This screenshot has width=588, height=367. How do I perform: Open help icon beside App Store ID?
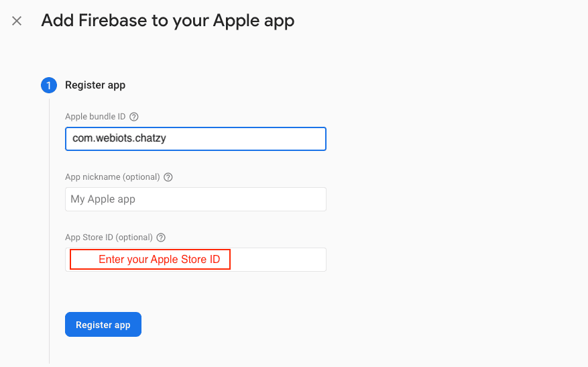click(x=161, y=238)
